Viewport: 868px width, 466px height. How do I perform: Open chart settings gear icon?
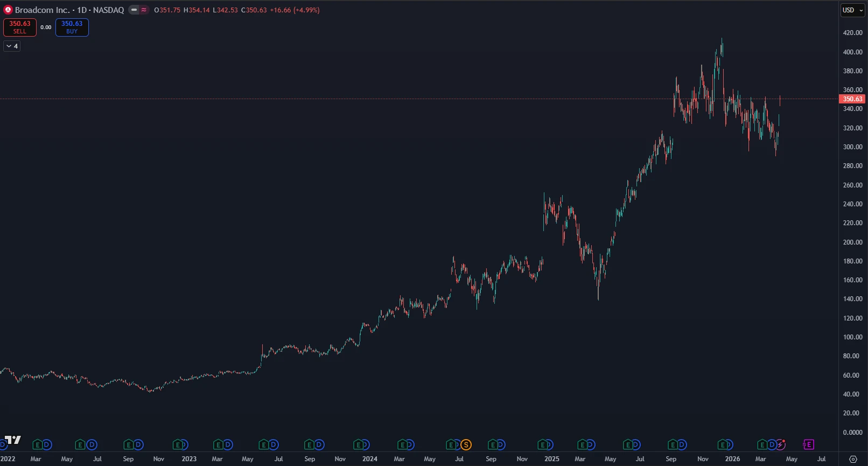coord(853,459)
